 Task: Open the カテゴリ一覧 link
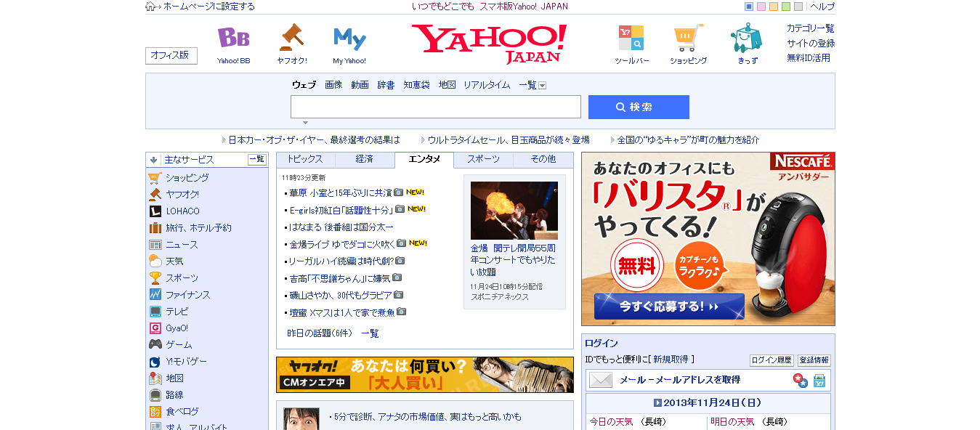[811, 28]
